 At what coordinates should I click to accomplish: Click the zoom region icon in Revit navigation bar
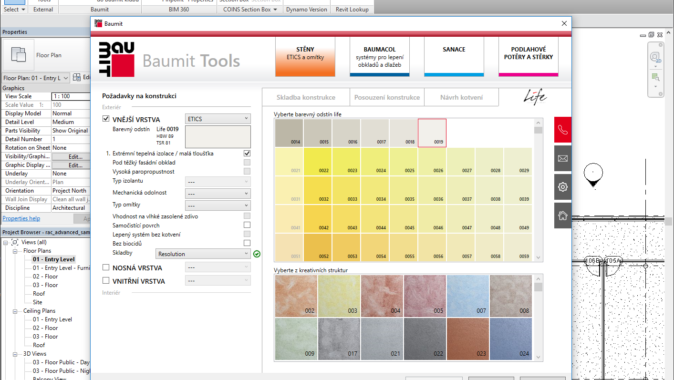click(x=655, y=77)
